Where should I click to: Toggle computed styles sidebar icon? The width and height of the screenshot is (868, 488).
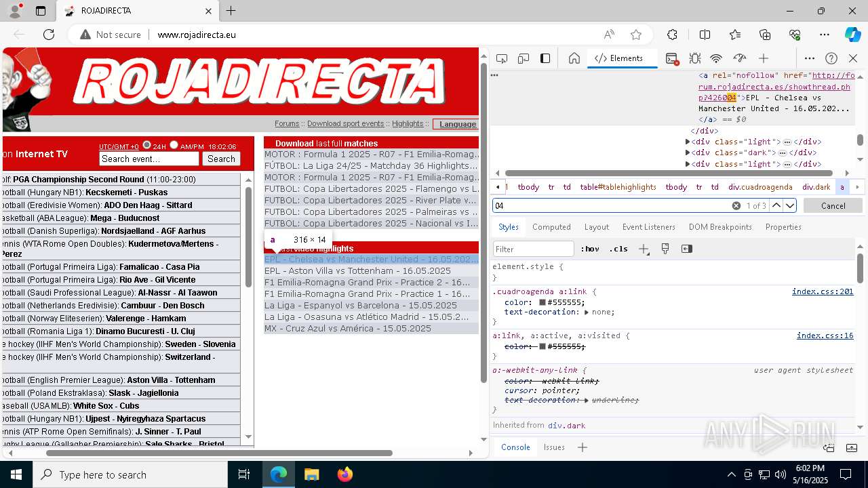(x=687, y=249)
